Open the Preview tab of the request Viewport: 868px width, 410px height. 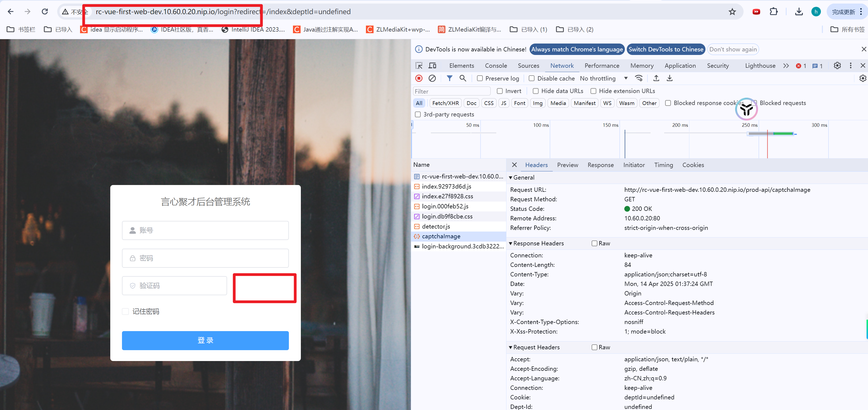point(567,165)
